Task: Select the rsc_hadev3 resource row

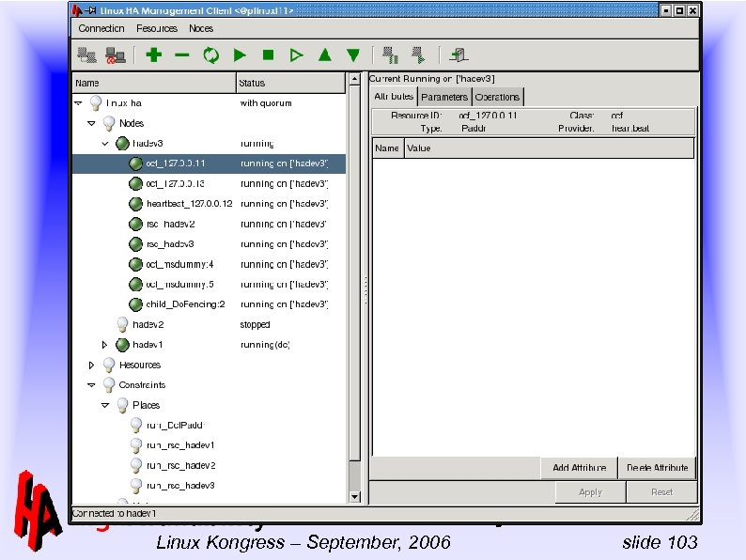Action: (209, 244)
